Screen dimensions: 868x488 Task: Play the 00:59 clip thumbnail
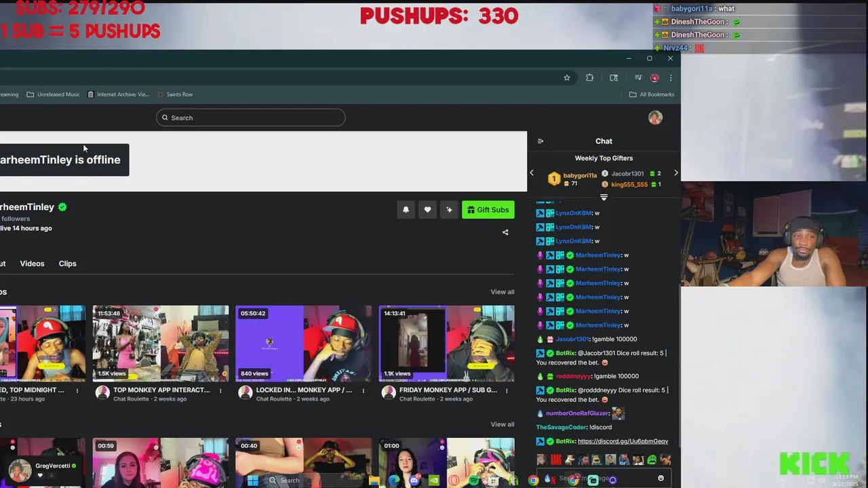(x=161, y=462)
